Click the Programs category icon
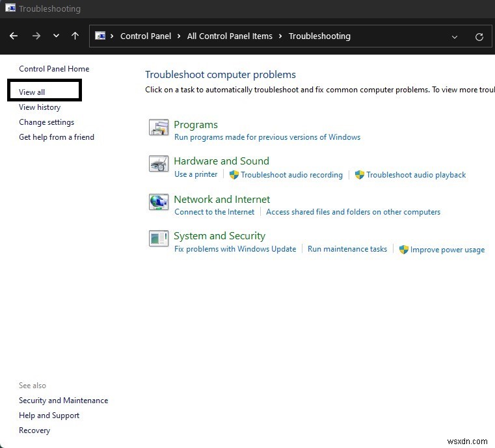Viewport: 495px width, 448px height. click(159, 127)
